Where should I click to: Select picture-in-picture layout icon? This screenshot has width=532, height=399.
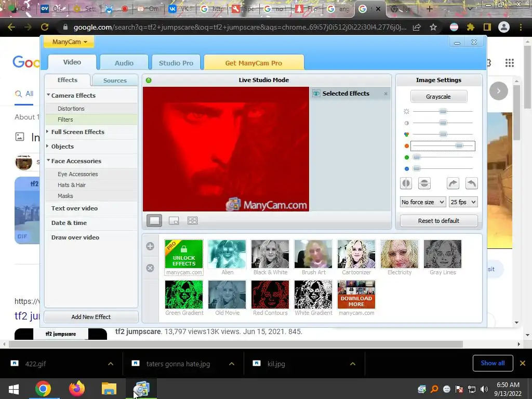tap(174, 220)
